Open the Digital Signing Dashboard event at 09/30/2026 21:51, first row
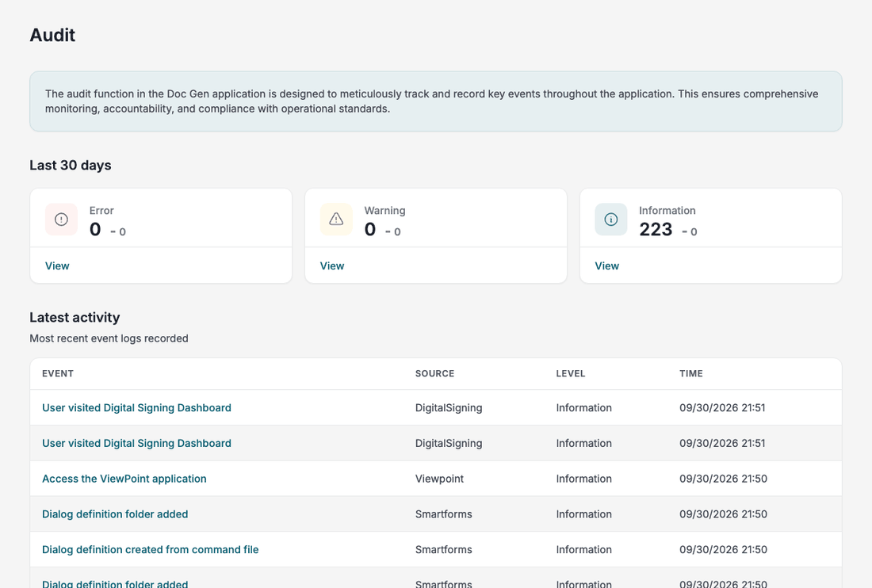Viewport: 872px width, 588px height. click(x=137, y=407)
